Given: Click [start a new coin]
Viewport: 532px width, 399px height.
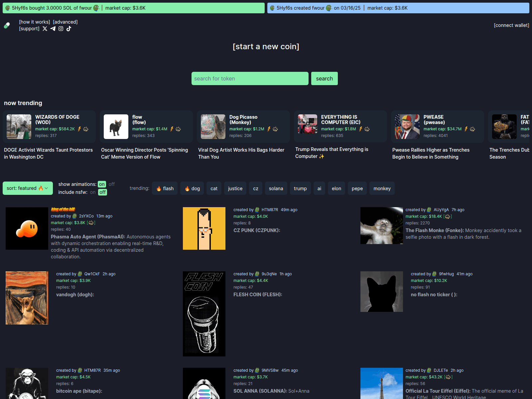Looking at the screenshot, I should (266, 47).
